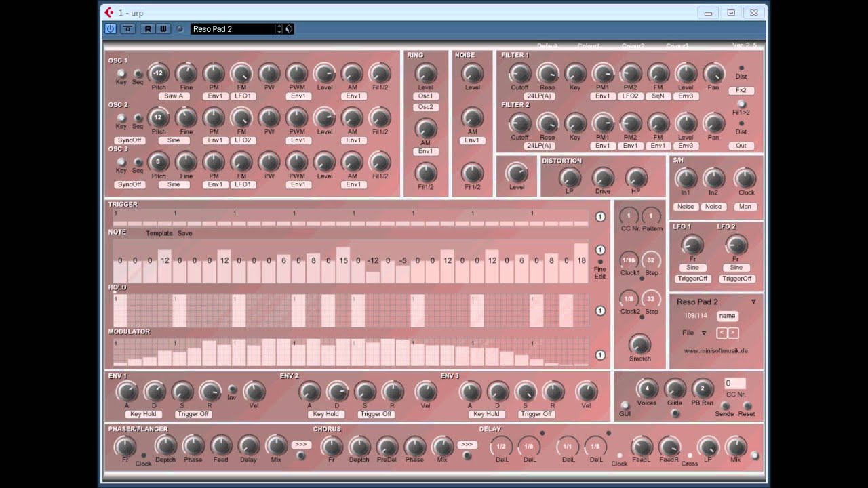Viewport: 868px width, 488px height.
Task: Click the CC Nr. dial in sequencer panel
Action: (x=629, y=216)
